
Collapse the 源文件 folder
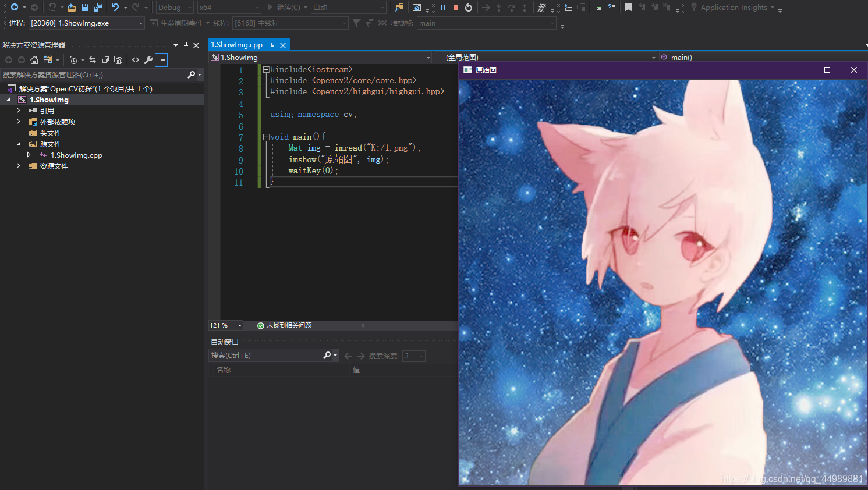pyautogui.click(x=18, y=144)
